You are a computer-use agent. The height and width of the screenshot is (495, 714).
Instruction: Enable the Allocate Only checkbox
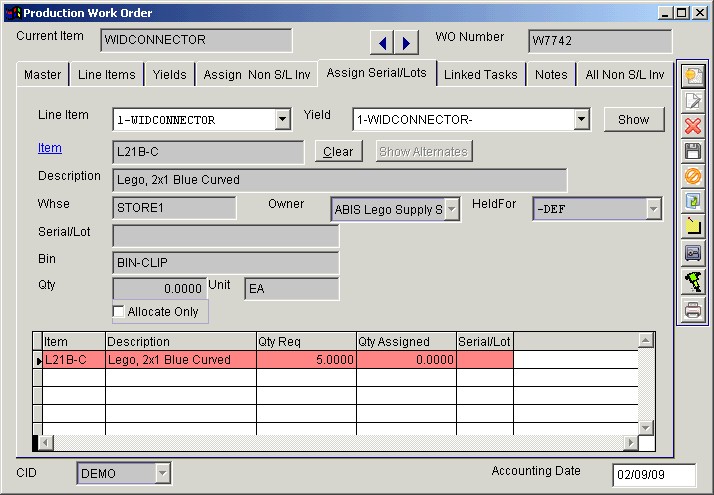tap(119, 312)
